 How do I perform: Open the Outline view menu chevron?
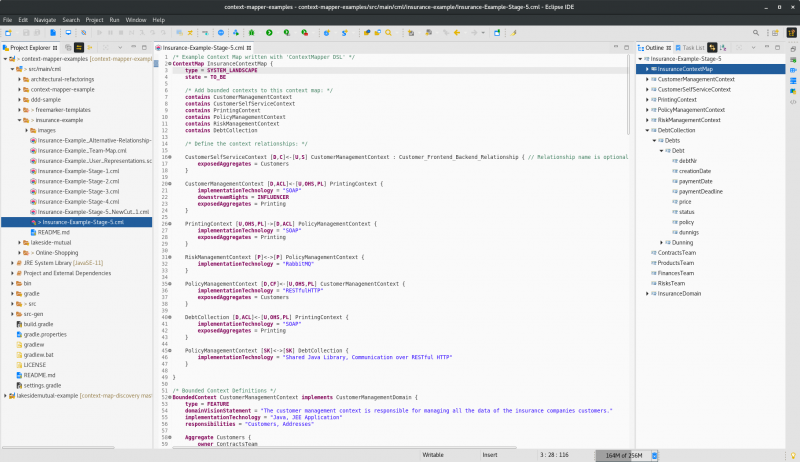click(753, 47)
